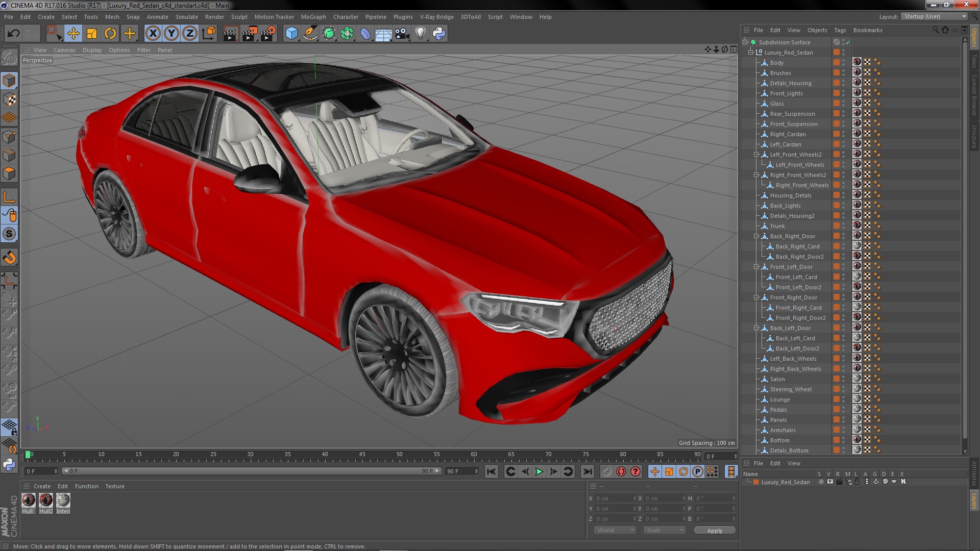
Task: Switch to Polygons mode icon
Action: (9, 173)
